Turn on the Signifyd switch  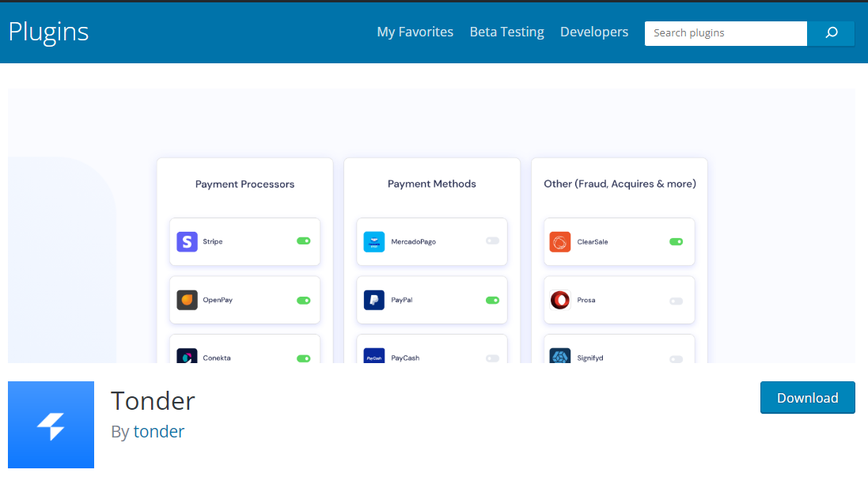pos(676,359)
